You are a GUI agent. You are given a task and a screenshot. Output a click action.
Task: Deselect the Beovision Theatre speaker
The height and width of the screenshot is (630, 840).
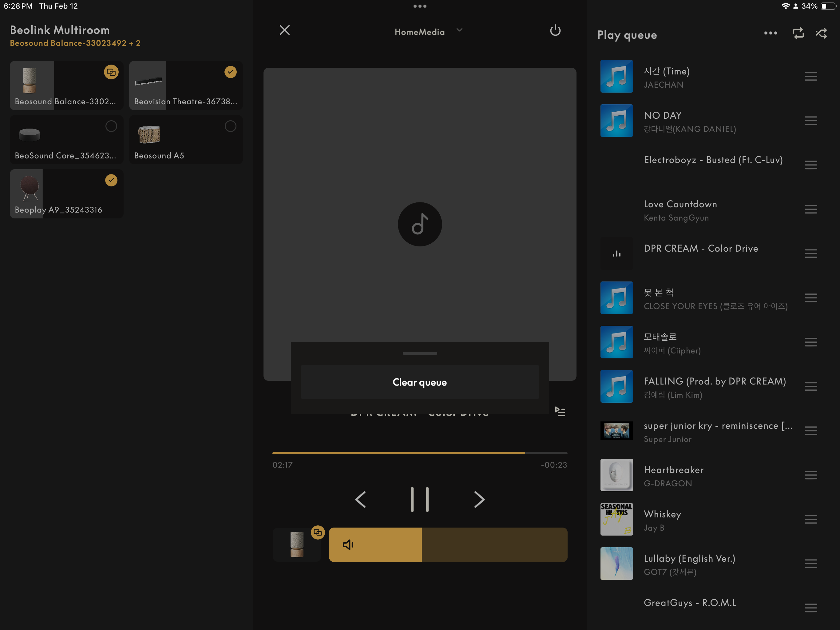[230, 72]
